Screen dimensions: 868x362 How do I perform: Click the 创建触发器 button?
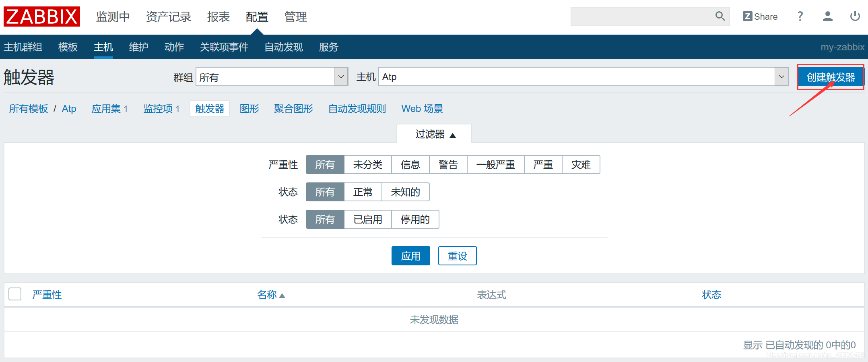(831, 77)
